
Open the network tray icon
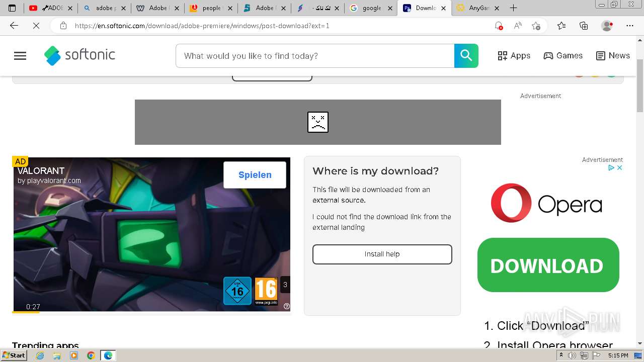click(x=584, y=355)
